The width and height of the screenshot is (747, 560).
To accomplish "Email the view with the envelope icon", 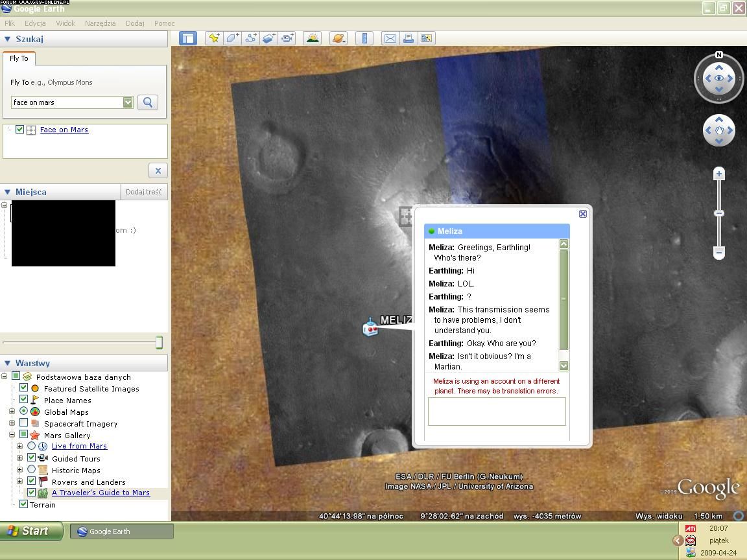I will tap(390, 39).
